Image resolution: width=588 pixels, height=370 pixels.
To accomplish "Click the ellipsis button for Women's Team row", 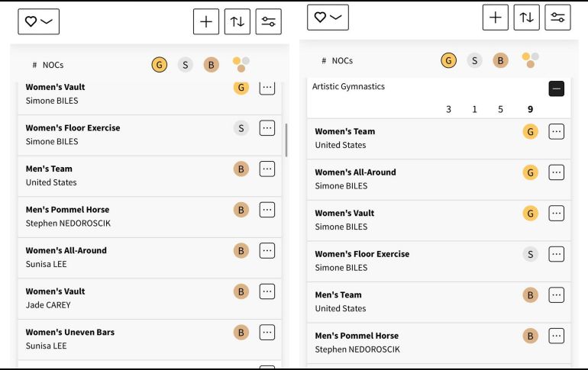I will 556,132.
